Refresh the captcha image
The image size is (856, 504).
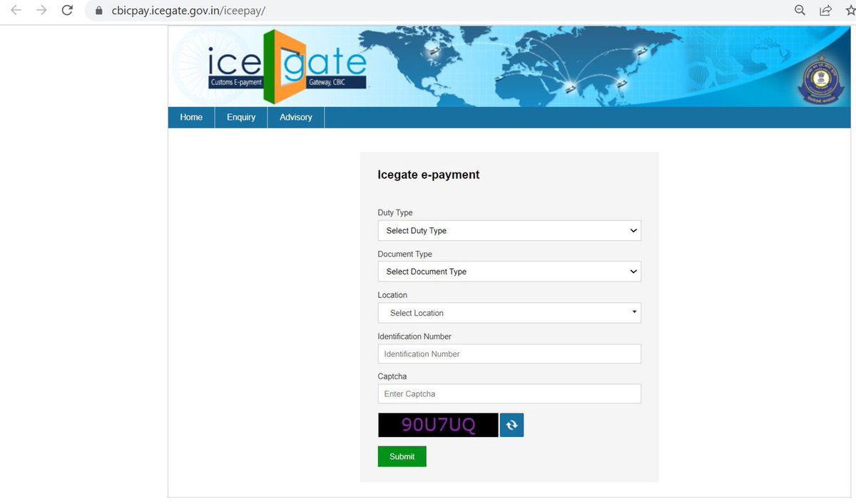[511, 425]
